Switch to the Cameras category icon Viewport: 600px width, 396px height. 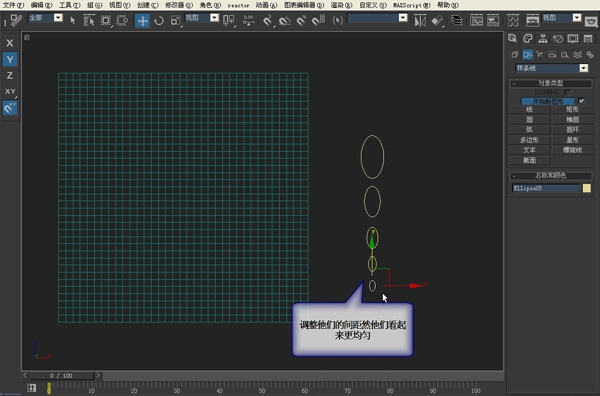point(552,55)
